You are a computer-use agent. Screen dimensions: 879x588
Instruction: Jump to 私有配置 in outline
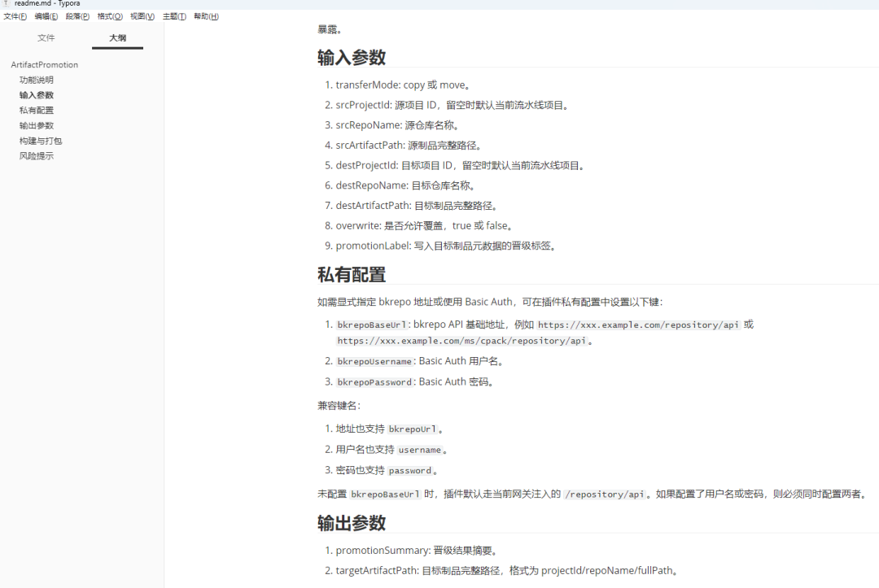pyautogui.click(x=37, y=110)
